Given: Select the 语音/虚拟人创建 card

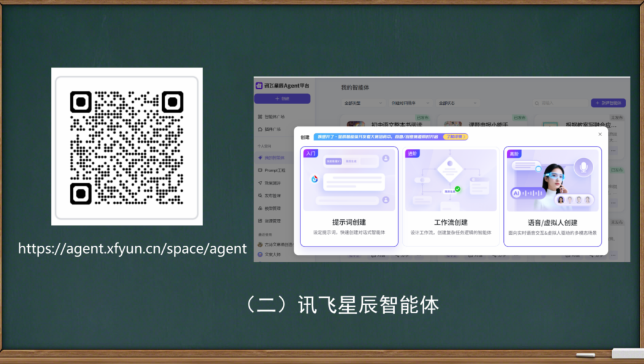Looking at the screenshot, I should point(553,196).
